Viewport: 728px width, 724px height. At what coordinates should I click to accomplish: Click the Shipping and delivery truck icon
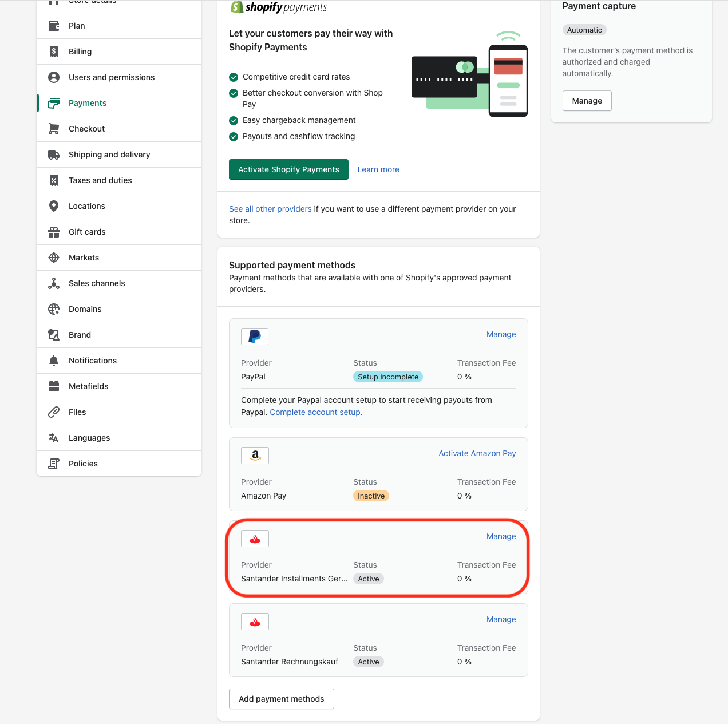coord(54,155)
